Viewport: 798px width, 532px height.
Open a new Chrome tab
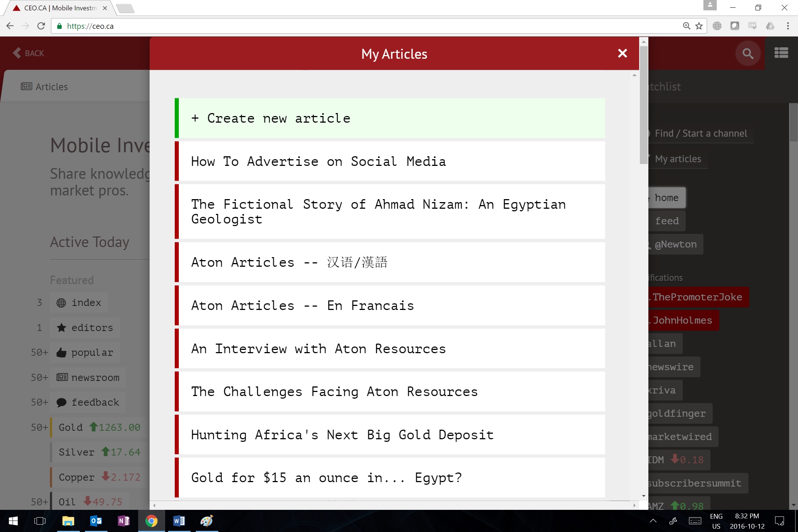click(125, 8)
